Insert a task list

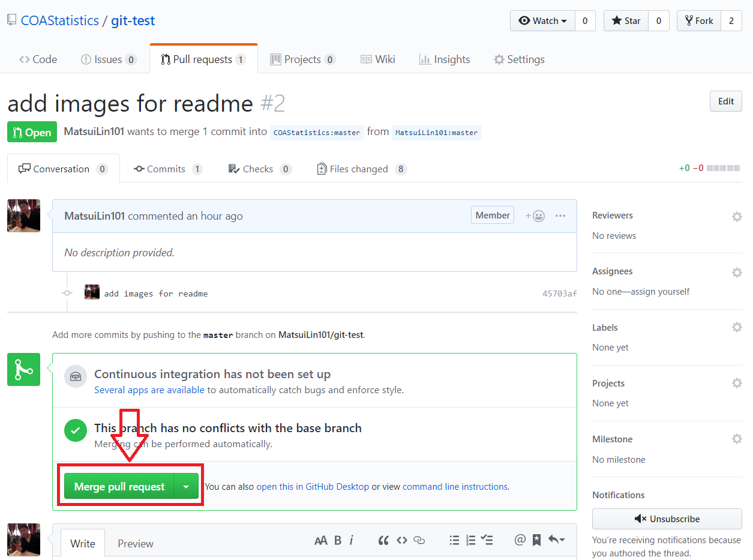click(487, 540)
